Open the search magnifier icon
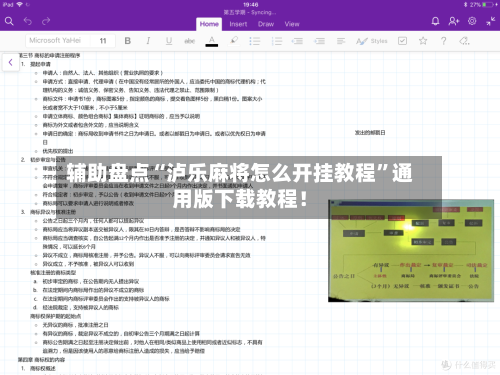This screenshot has height=375, width=500. [x=9, y=21]
